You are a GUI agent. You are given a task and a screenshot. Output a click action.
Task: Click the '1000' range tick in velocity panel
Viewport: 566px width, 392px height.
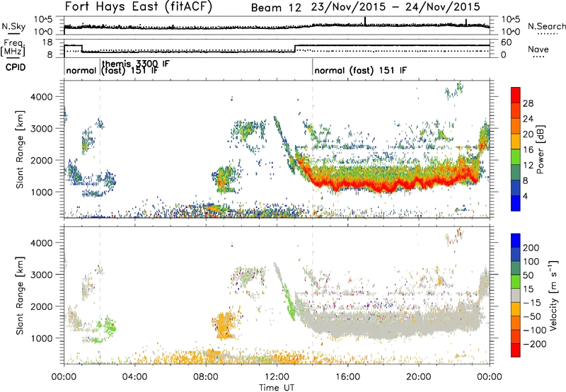click(42, 338)
